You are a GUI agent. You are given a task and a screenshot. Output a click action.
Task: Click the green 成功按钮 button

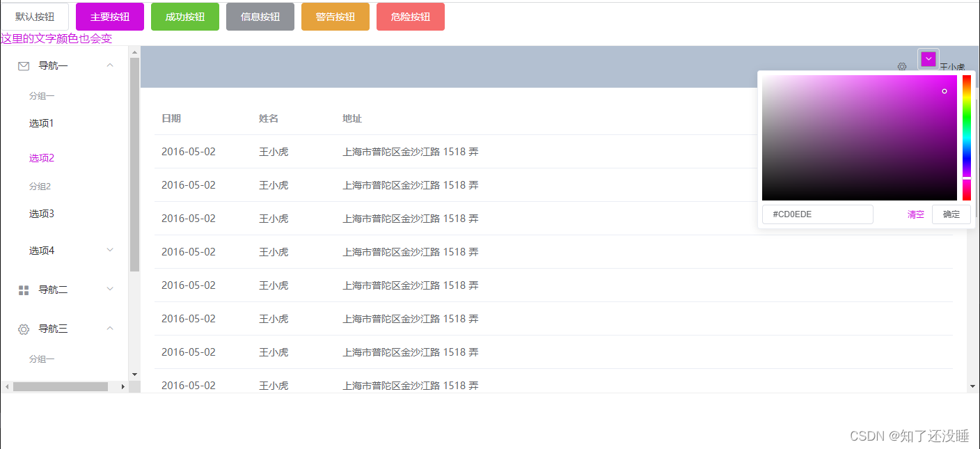click(x=185, y=17)
